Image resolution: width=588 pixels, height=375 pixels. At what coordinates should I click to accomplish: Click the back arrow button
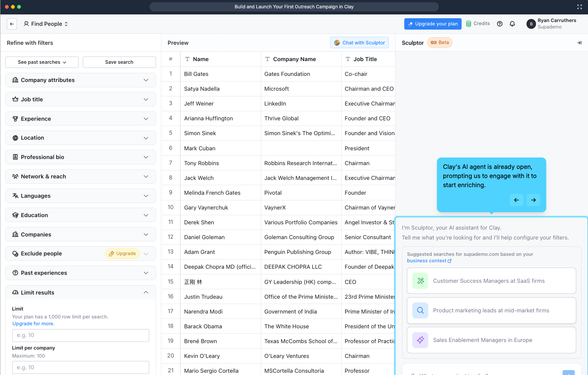(x=12, y=24)
